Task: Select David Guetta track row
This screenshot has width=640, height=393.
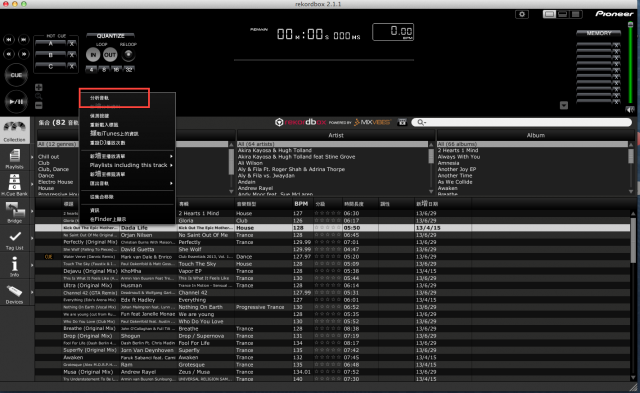Action: pos(332,249)
